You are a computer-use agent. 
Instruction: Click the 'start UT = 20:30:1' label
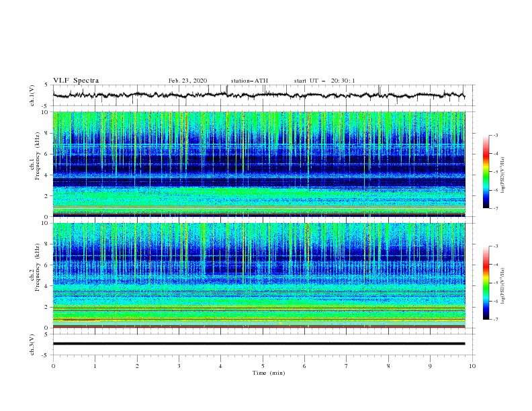324,81
